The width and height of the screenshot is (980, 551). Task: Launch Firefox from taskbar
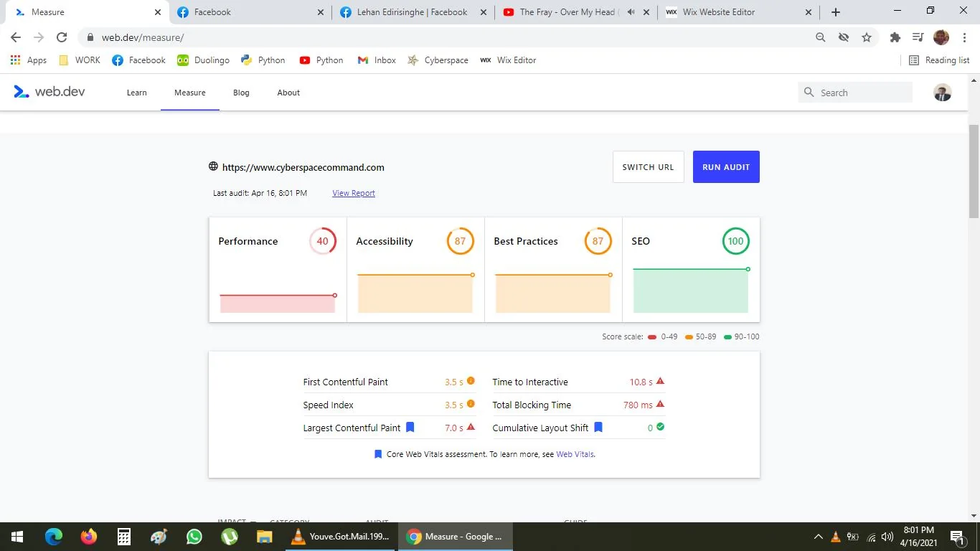pyautogui.click(x=89, y=536)
